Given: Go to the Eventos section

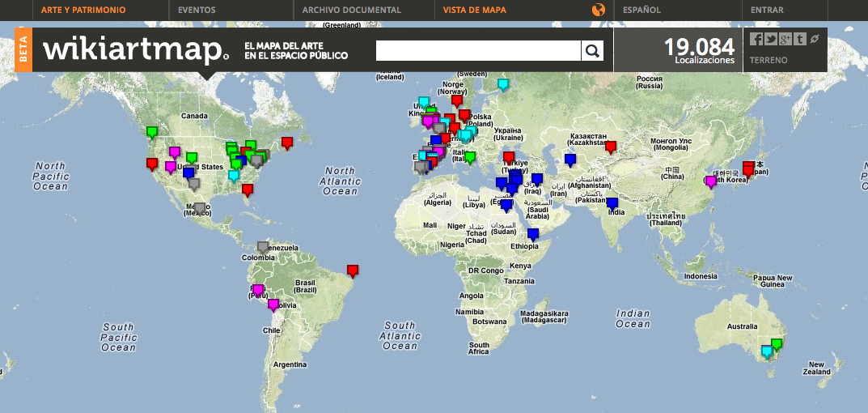Looking at the screenshot, I should [x=197, y=10].
